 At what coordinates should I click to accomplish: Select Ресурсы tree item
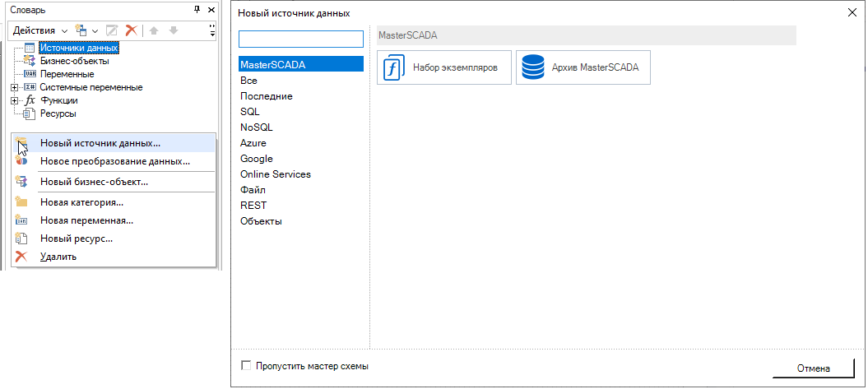coord(58,113)
